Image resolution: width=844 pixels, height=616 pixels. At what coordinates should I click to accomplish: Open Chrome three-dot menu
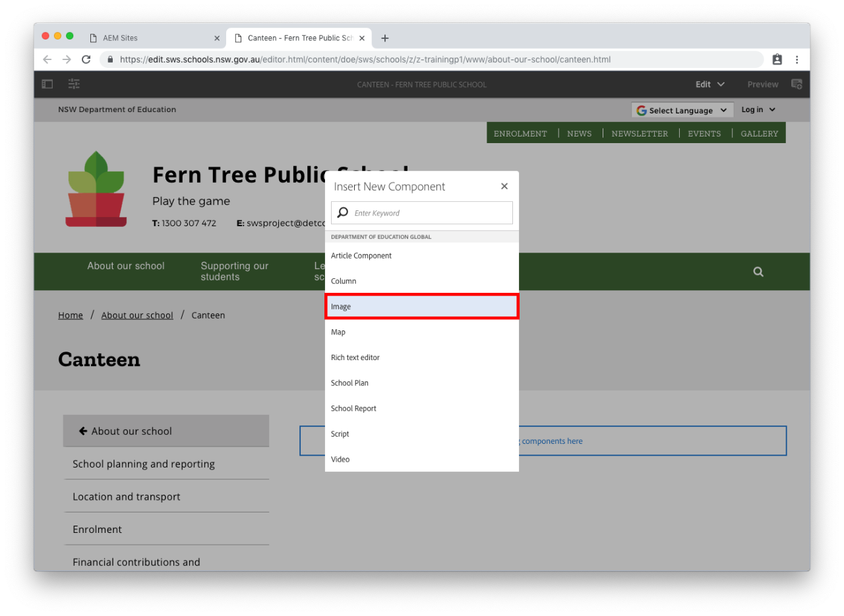[797, 59]
